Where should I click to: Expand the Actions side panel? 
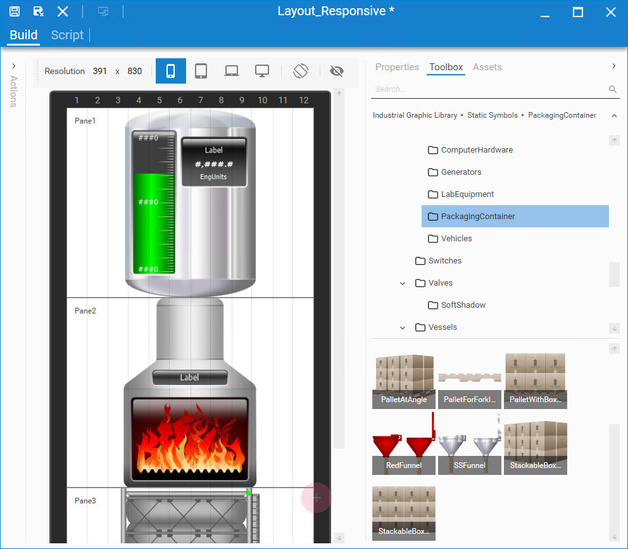(13, 67)
